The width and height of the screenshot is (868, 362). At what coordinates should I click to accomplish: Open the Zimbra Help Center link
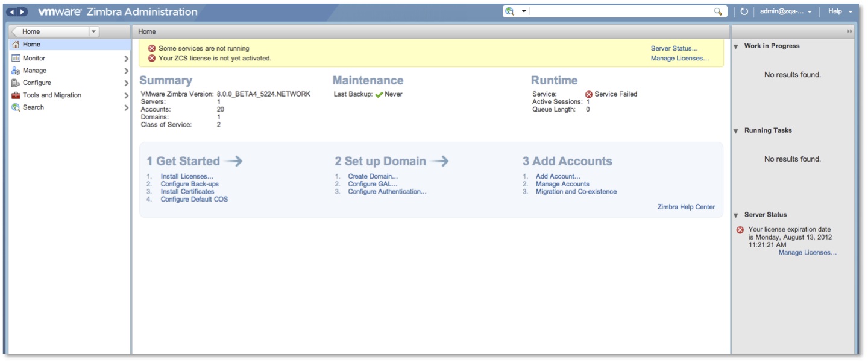[x=686, y=207]
